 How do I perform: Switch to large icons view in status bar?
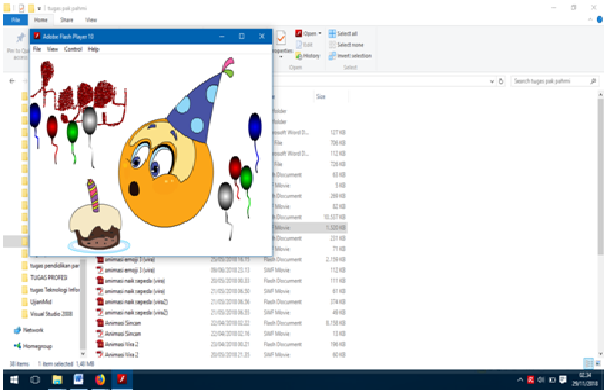click(598, 364)
